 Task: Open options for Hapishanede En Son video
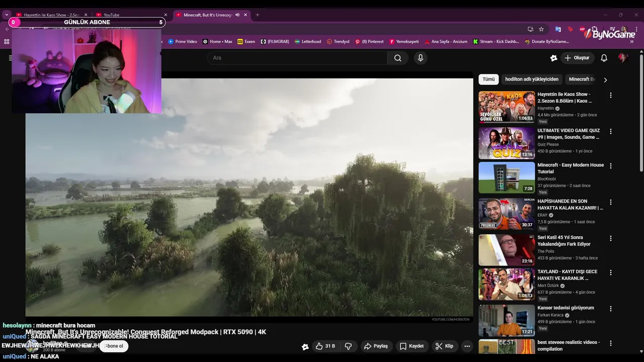coord(611,202)
